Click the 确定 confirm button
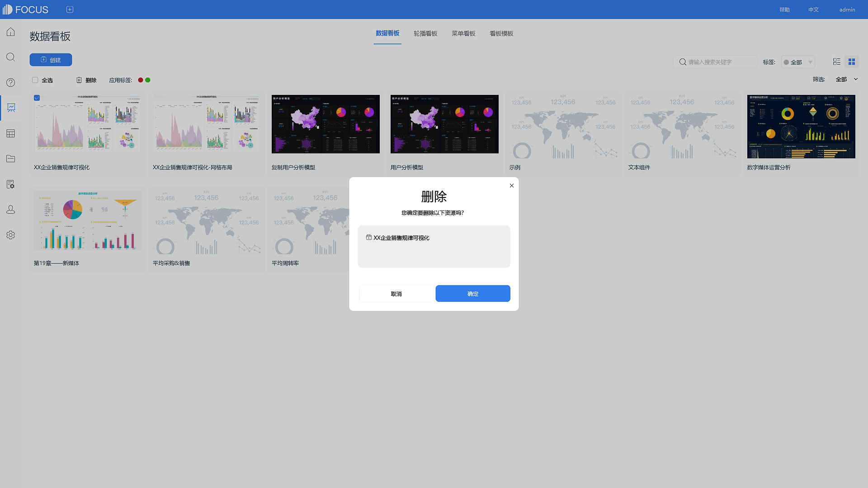 click(x=473, y=293)
